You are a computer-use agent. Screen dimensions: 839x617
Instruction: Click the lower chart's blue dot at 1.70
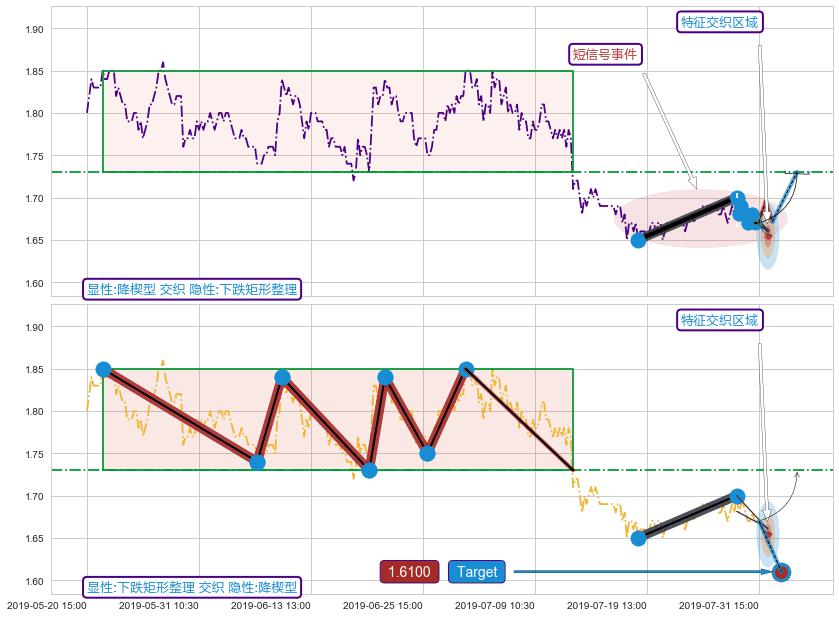pyautogui.click(x=737, y=496)
